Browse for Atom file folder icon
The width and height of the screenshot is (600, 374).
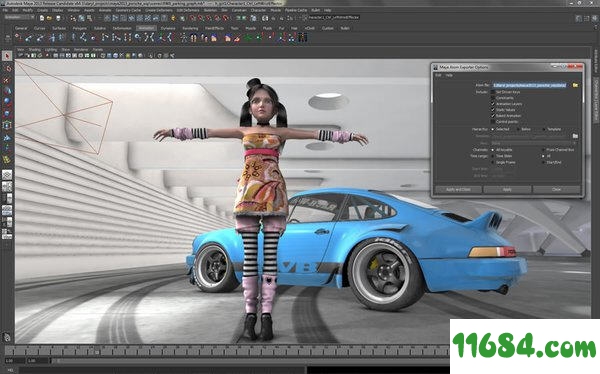click(x=575, y=85)
